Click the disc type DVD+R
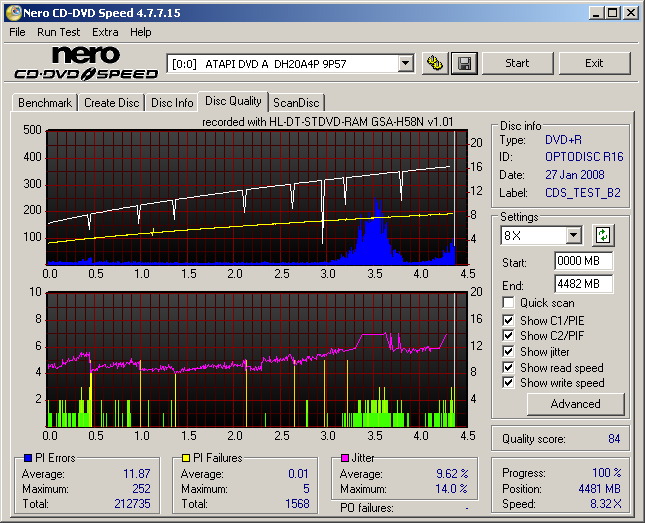Viewport: 645px width, 523px height. point(564,140)
